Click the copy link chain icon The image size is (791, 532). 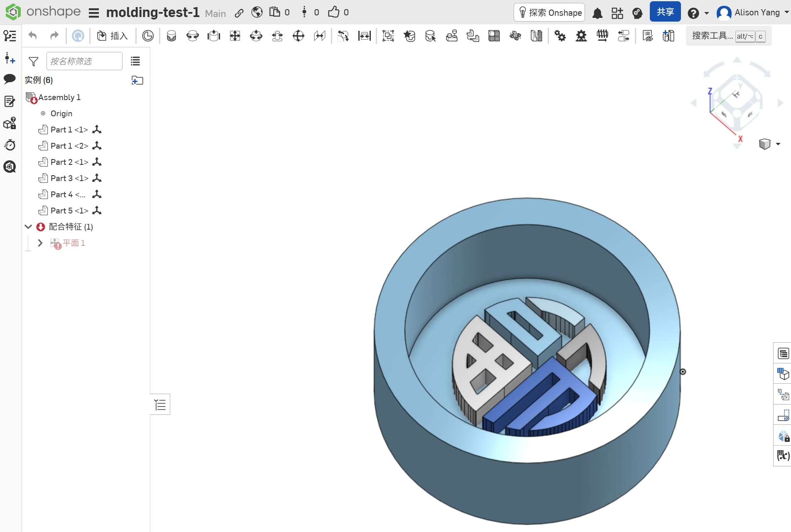point(239,13)
